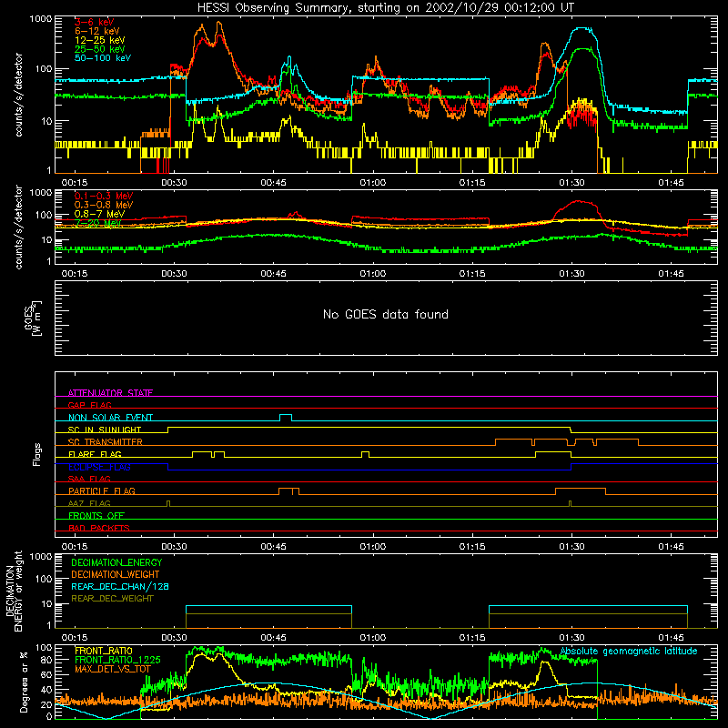Click the NON_SOLAR_EVENT raised pulse on the flag line
Image resolution: width=728 pixels, height=728 pixels.
pyautogui.click(x=286, y=417)
